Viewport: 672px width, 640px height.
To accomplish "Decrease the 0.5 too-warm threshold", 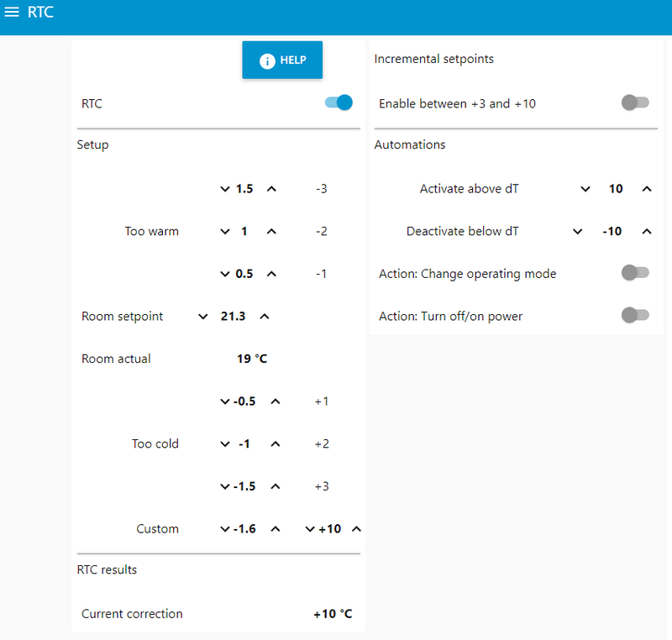I will point(225,274).
